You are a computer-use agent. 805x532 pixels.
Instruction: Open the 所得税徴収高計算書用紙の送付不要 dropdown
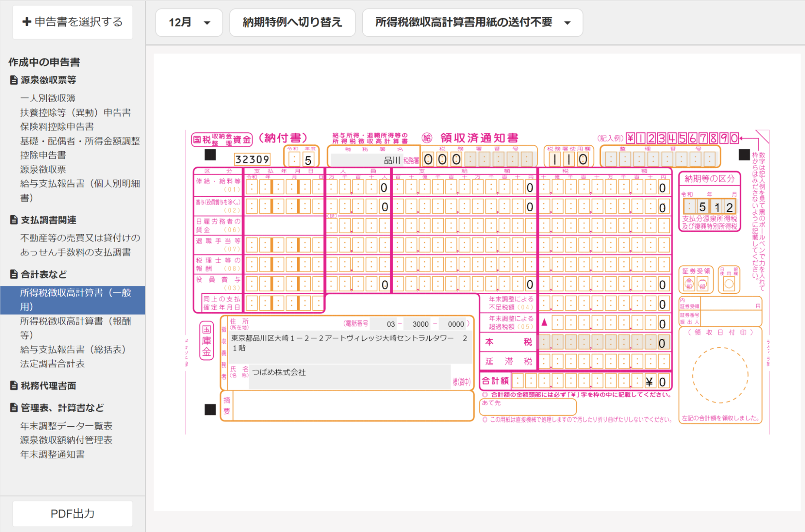point(472,23)
